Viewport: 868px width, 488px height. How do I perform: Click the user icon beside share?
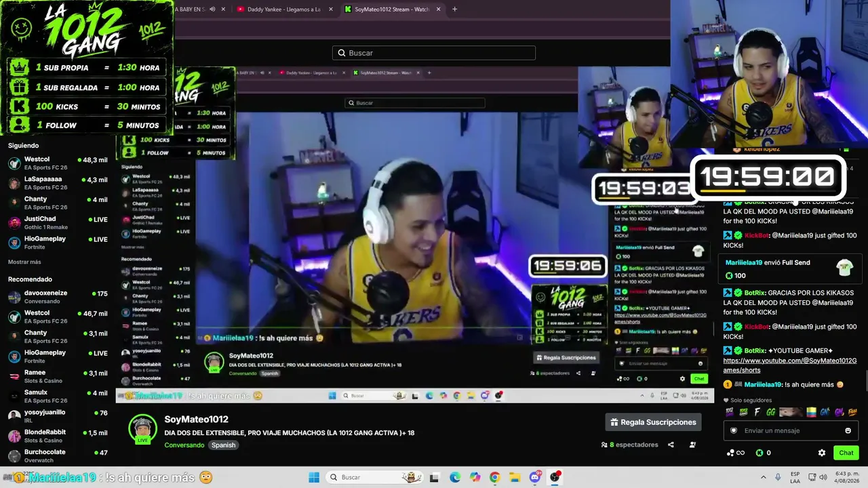click(x=692, y=445)
